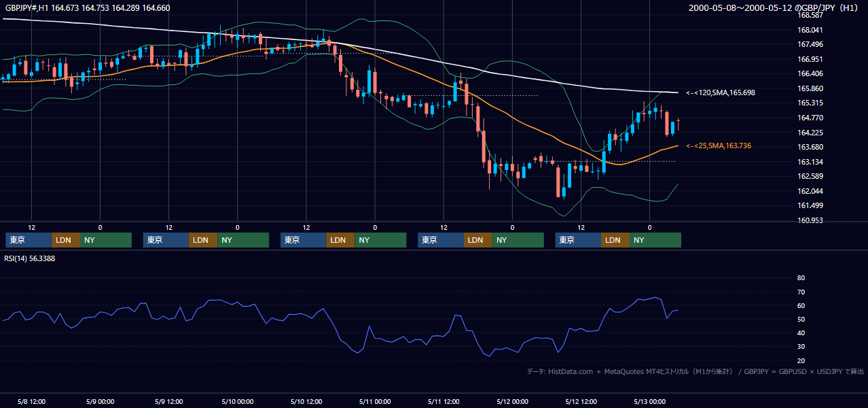
Task: Click the leftmost LDN session block
Action: 66,240
